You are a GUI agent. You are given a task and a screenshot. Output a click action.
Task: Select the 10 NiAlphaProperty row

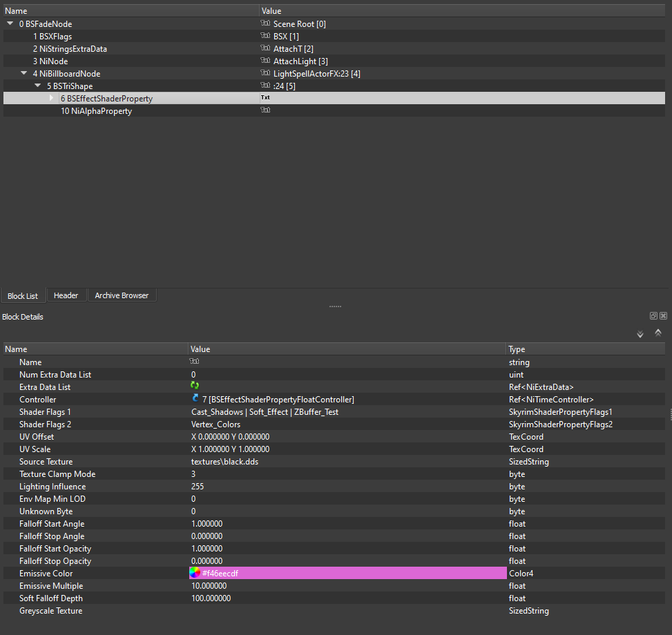point(334,111)
